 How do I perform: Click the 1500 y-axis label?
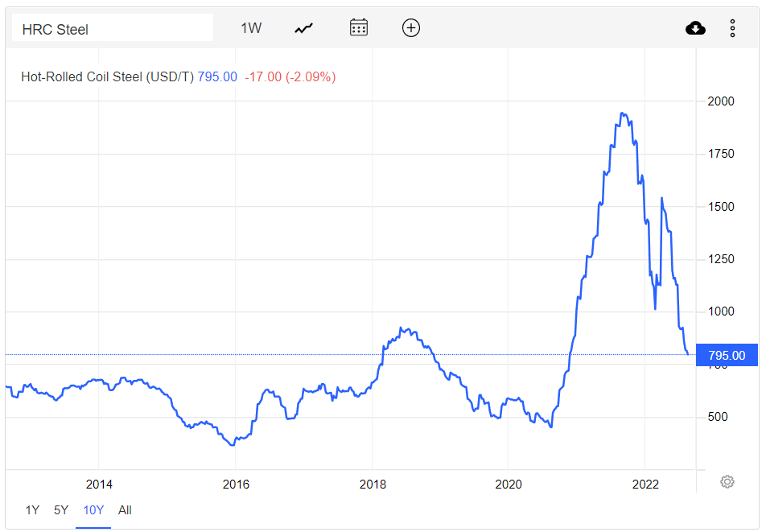coord(721,207)
